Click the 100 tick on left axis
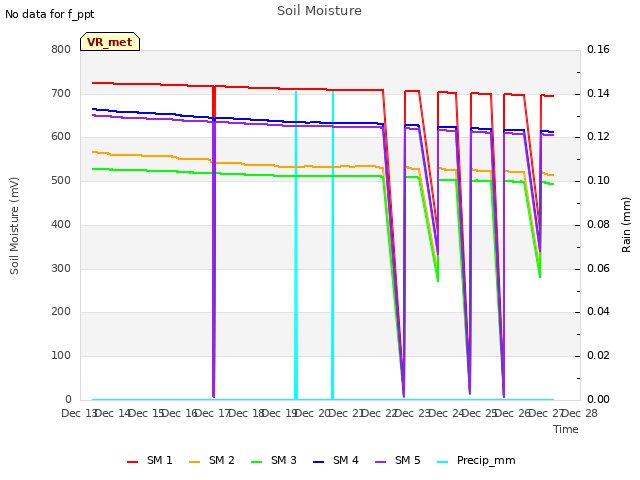 [61, 356]
